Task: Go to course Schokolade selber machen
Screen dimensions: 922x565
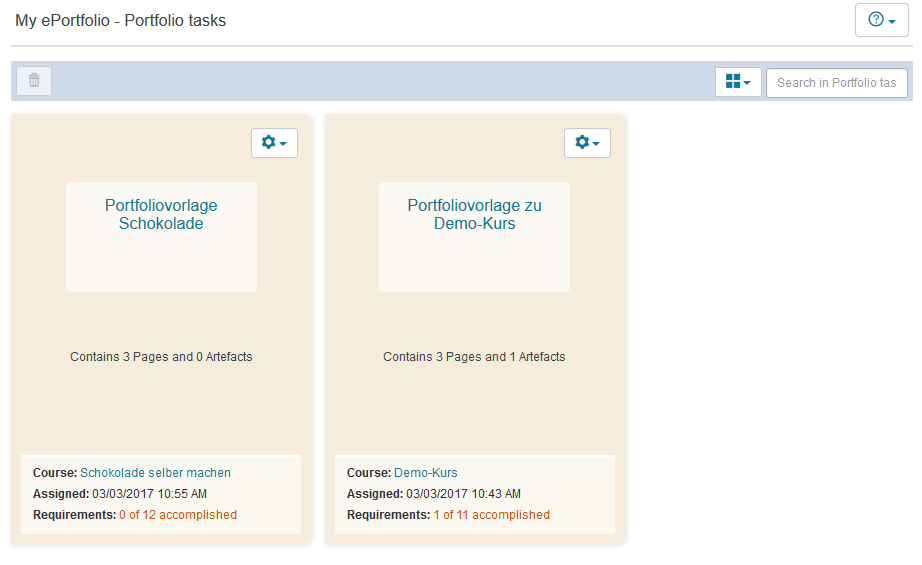Action: (155, 472)
